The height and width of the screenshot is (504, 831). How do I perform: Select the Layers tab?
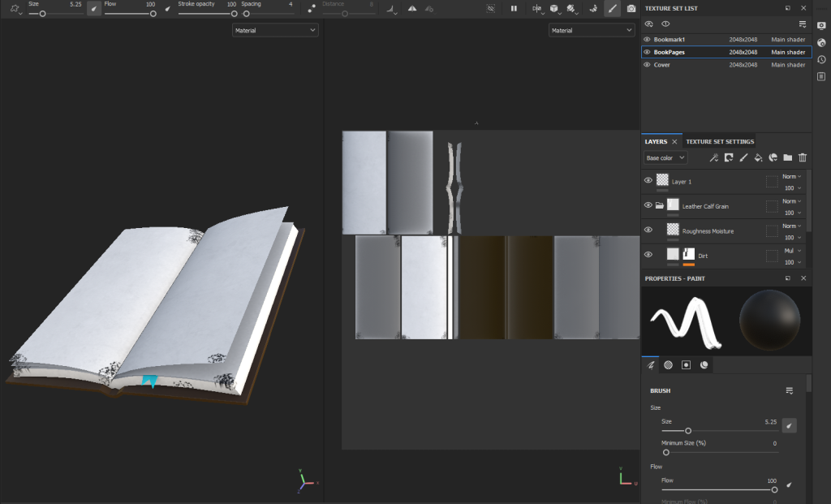pos(656,141)
